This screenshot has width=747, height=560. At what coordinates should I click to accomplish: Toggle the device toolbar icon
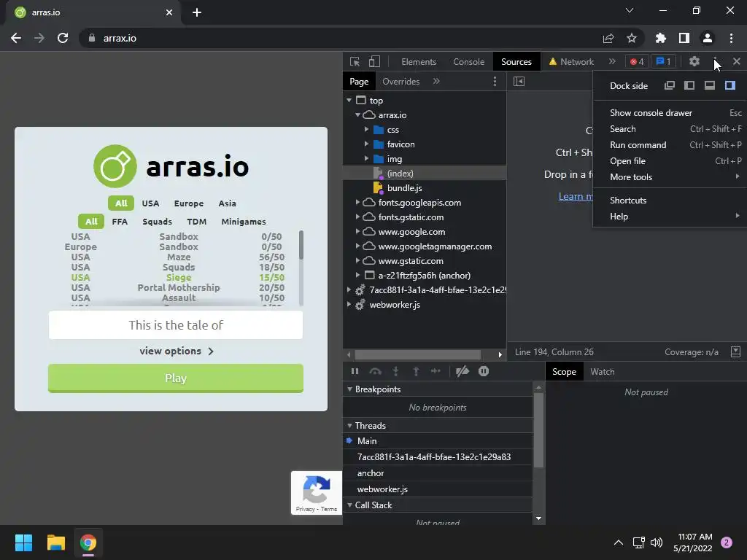coord(374,61)
